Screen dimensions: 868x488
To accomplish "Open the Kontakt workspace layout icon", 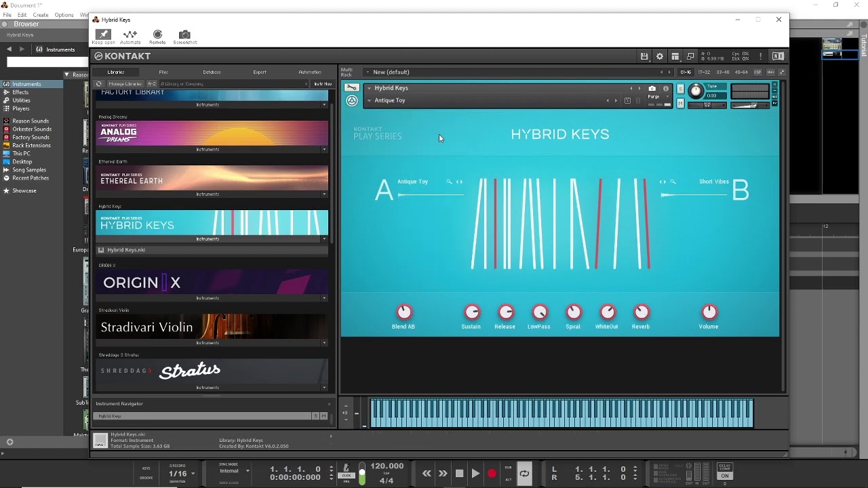I will [x=675, y=56].
